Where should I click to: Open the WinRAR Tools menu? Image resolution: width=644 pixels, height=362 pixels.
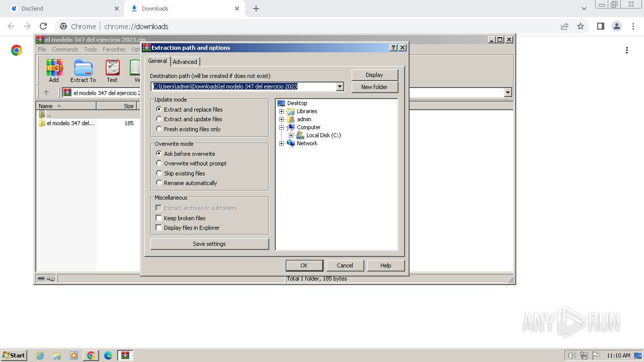[x=91, y=49]
